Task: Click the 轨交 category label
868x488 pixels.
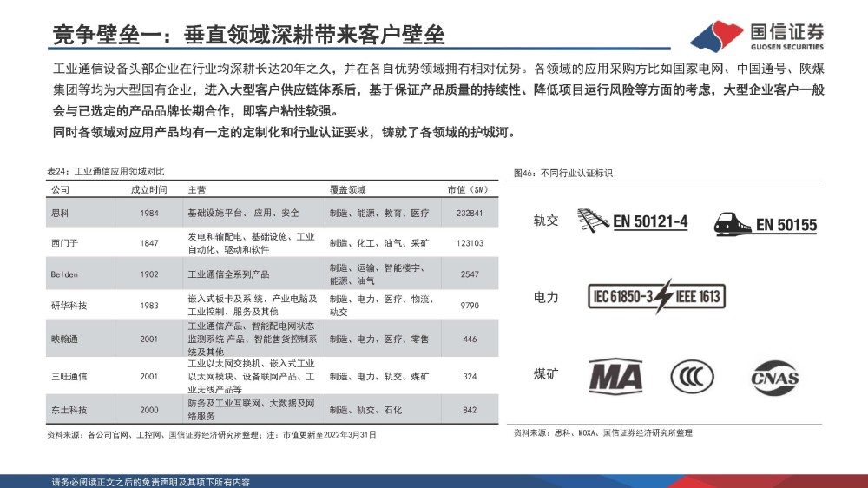Action: [545, 221]
